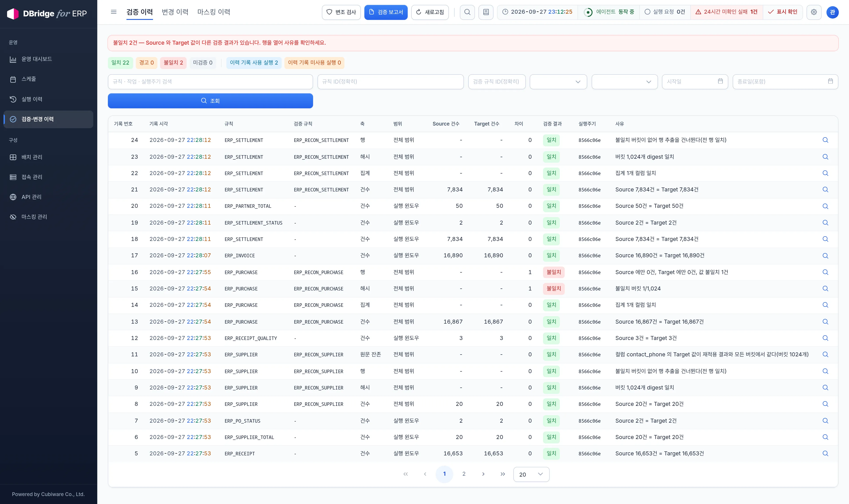Image resolution: width=849 pixels, height=504 pixels.
Task: Click the 새로고침 button
Action: [x=430, y=12]
